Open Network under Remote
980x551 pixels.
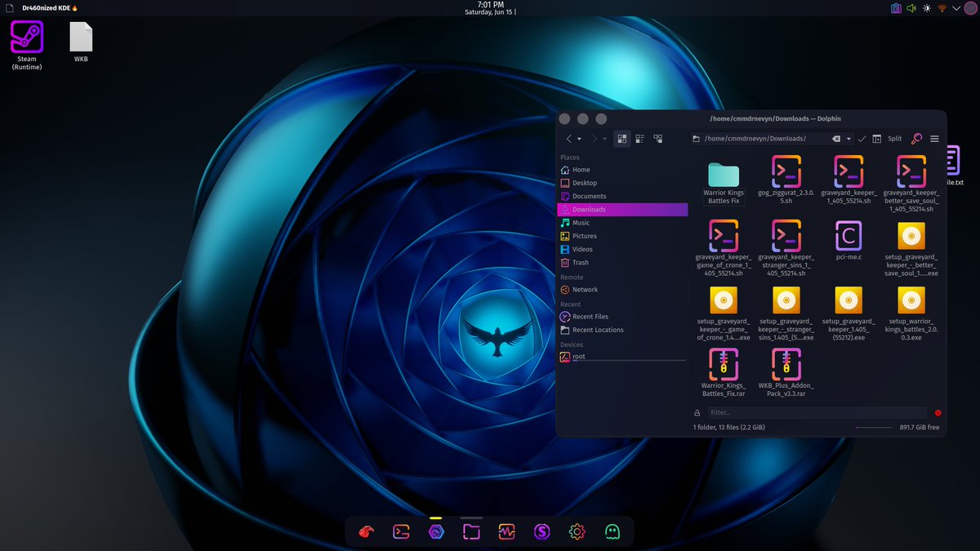point(622,290)
